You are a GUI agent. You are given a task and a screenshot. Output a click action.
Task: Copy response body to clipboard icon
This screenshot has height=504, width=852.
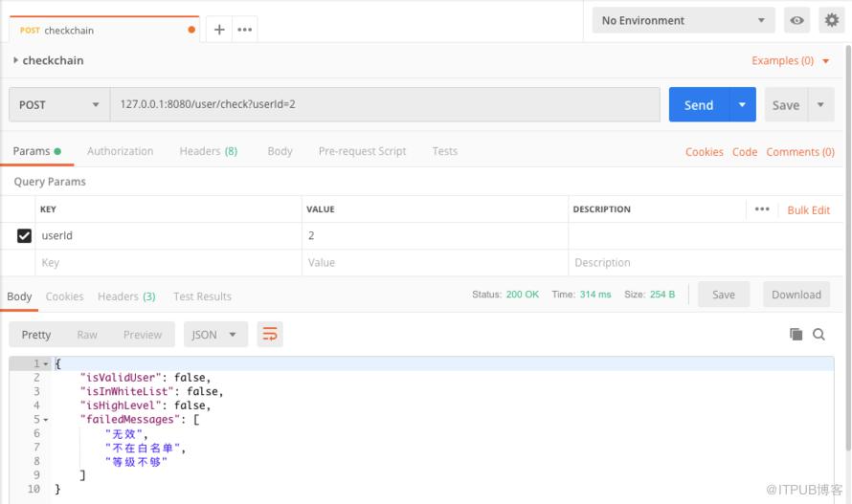[x=796, y=334]
